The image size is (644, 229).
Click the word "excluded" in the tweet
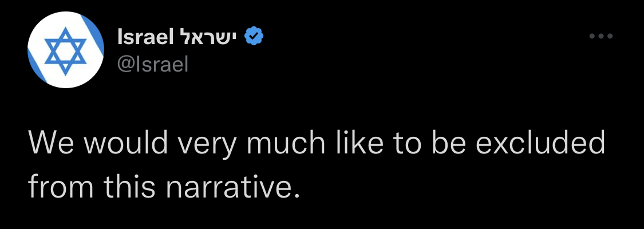click(540, 144)
